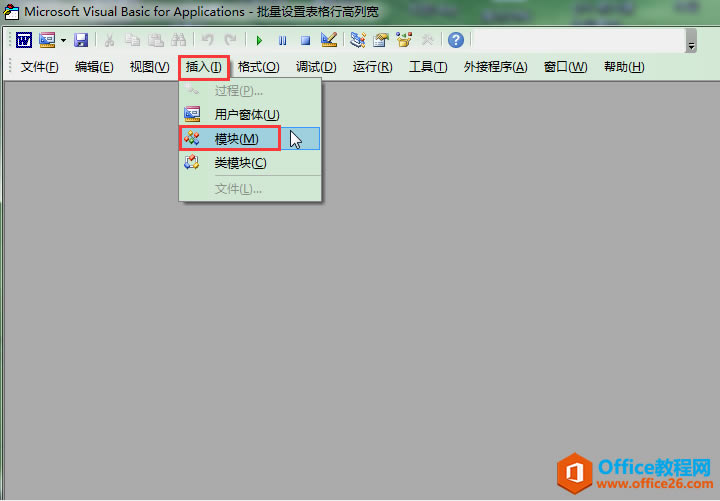Click the Undo arrow icon

[x=208, y=40]
